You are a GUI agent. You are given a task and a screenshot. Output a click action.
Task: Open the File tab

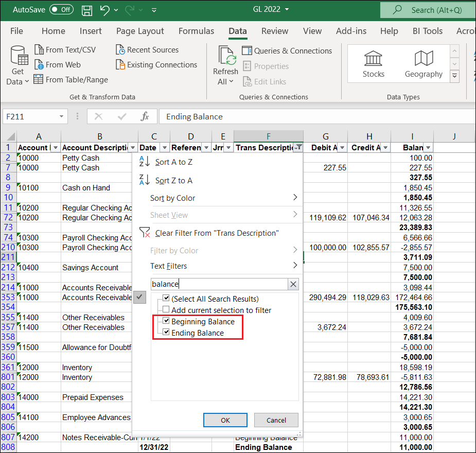(16, 31)
